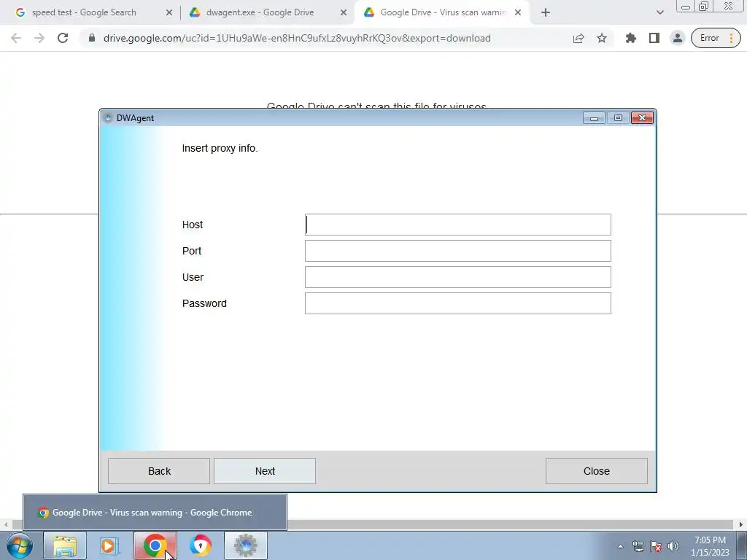Click the Chrome back navigation arrow

(16, 38)
